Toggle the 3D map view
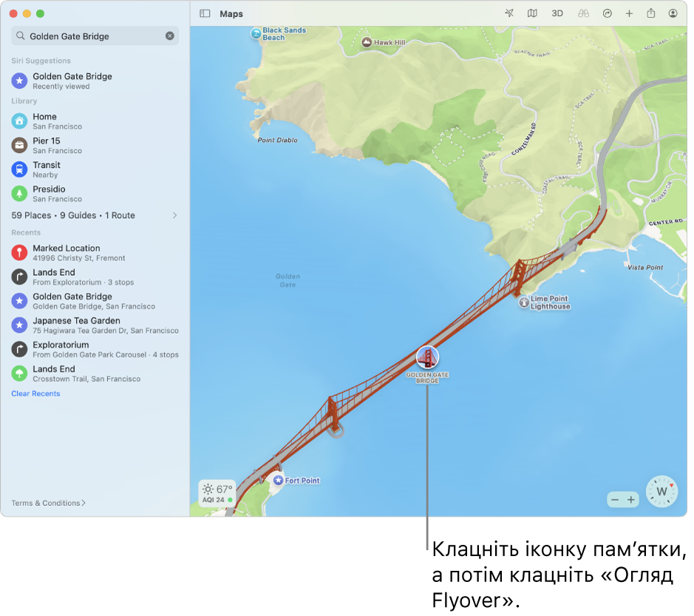This screenshot has height=616, width=694. click(557, 14)
